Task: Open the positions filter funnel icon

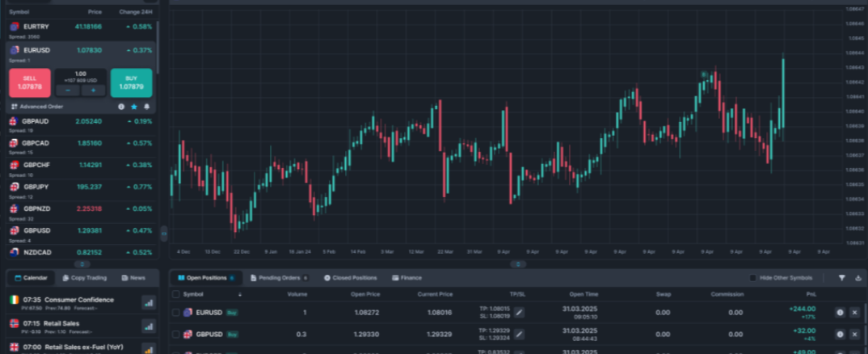Action: pyautogui.click(x=842, y=278)
